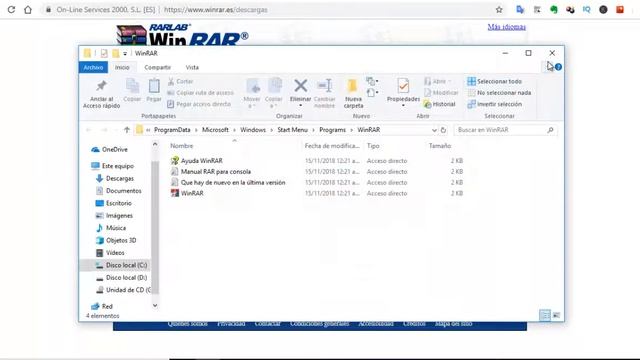This screenshot has height=360, width=640.
Task: Select Disco local (D:) drive
Action: click(121, 278)
